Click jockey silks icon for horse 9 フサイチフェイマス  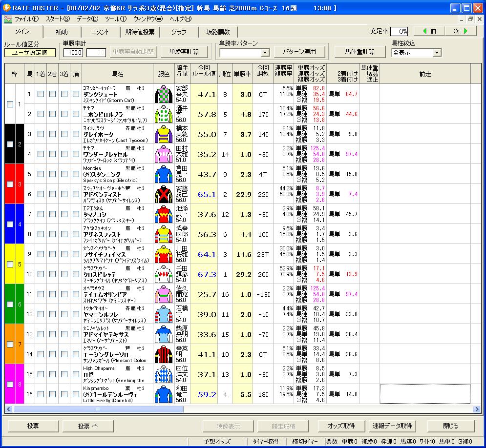(x=164, y=254)
